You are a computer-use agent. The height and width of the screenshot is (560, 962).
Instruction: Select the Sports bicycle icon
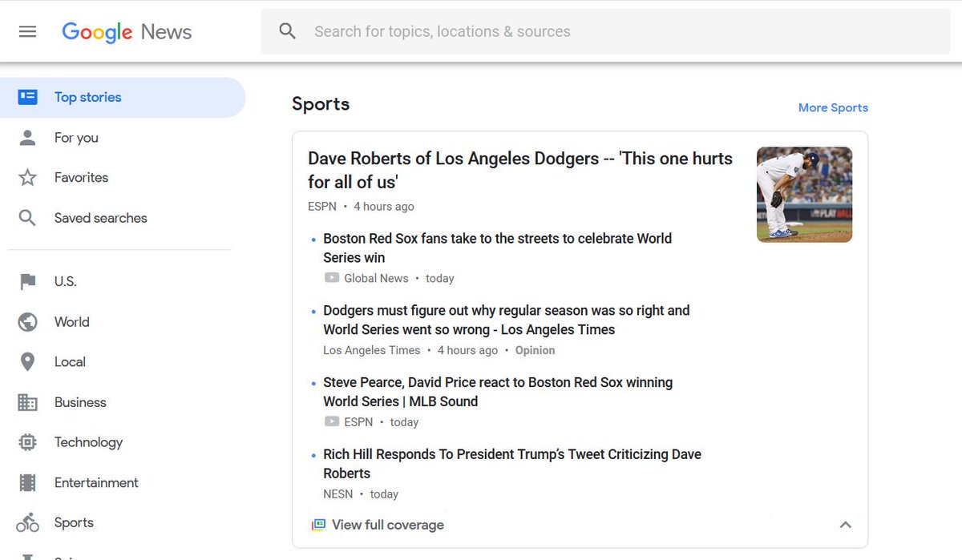pyautogui.click(x=27, y=522)
